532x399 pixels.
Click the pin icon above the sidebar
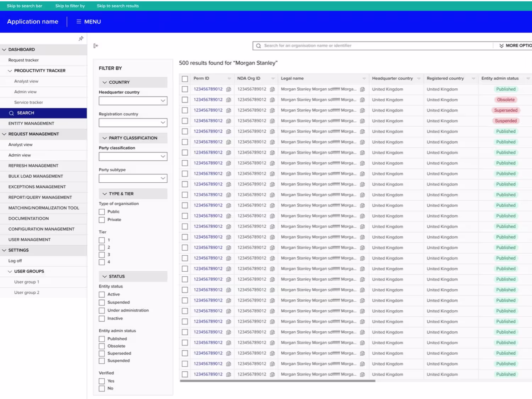[81, 38]
